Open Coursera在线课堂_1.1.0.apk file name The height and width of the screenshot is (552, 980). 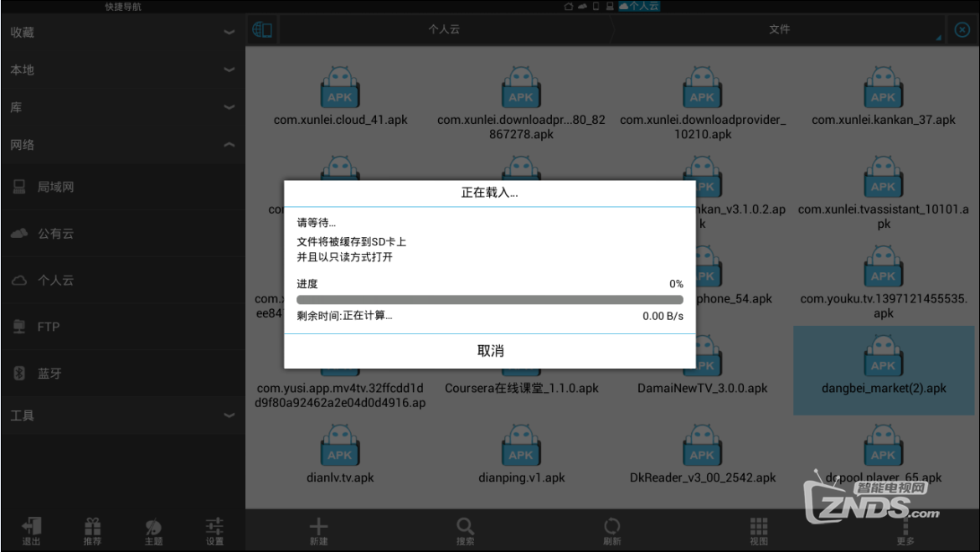click(x=521, y=388)
